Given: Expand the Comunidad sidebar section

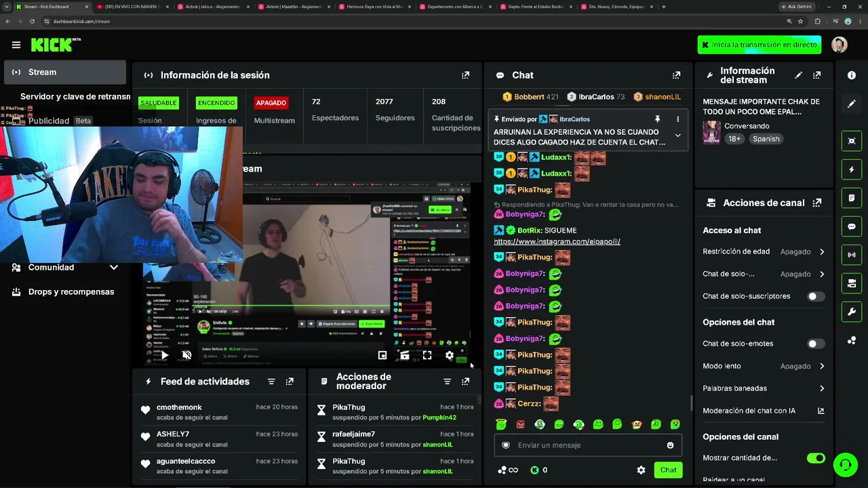Looking at the screenshot, I should point(114,267).
